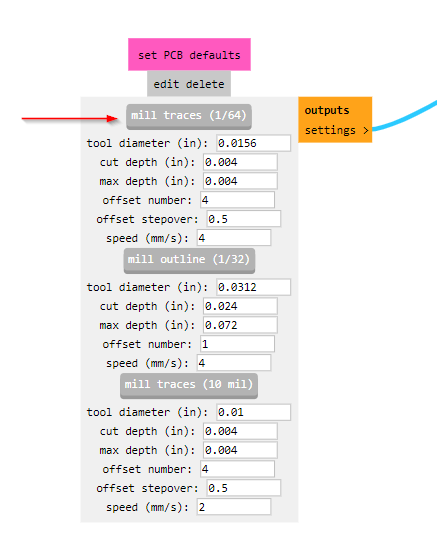The width and height of the screenshot is (437, 550).
Task: Focus cut depth field under mill traces (1/64)
Action: pos(240,162)
